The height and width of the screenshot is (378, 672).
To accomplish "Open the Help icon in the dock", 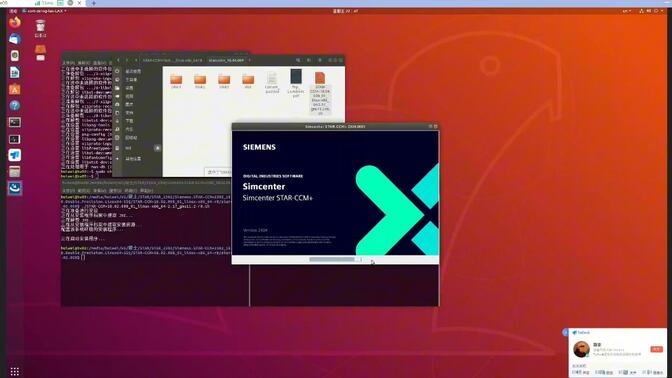I will pyautogui.click(x=15, y=105).
